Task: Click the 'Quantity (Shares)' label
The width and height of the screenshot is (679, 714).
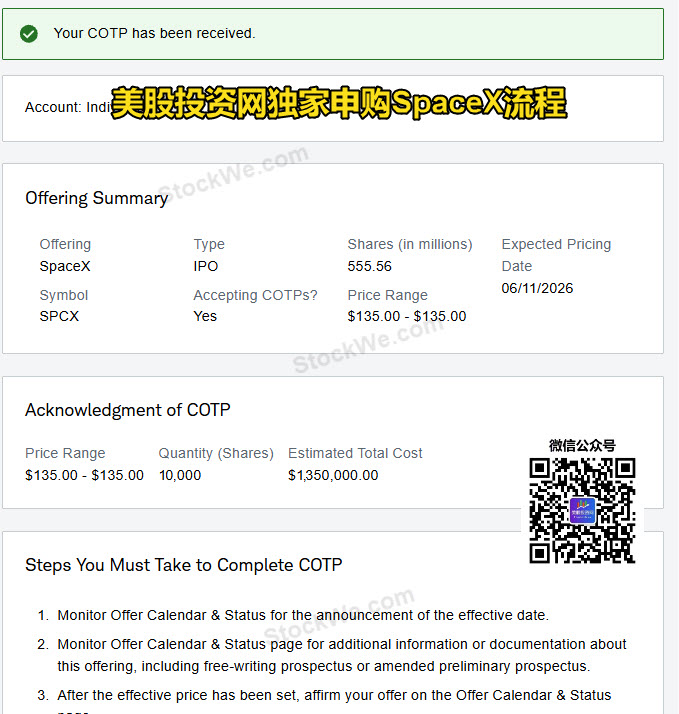Action: (216, 453)
